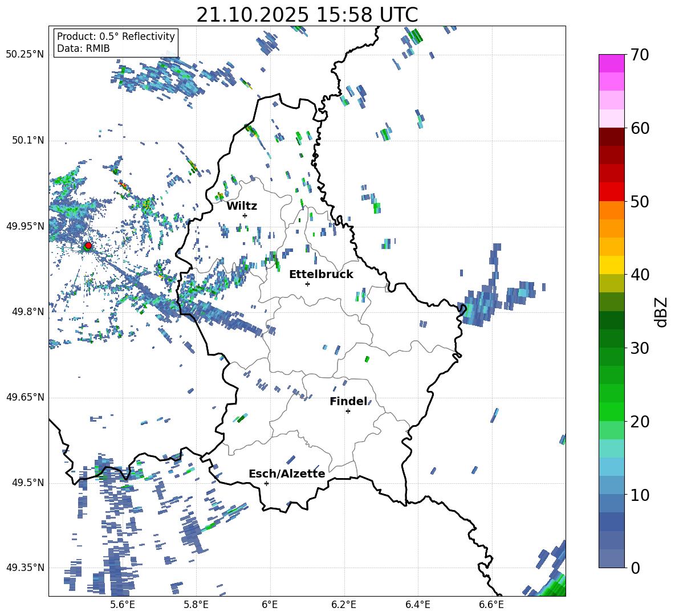Click the Data: RMIB text
The height and width of the screenshot is (616, 675).
(x=83, y=48)
